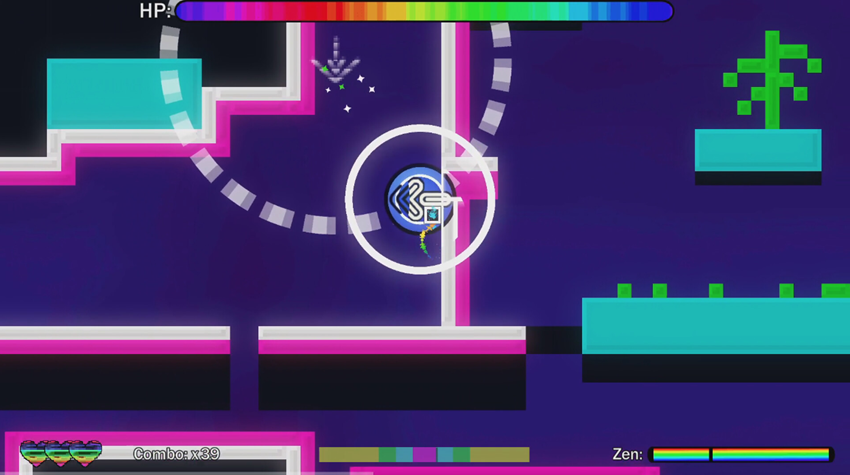Click the multicolor beat strip

point(424,454)
